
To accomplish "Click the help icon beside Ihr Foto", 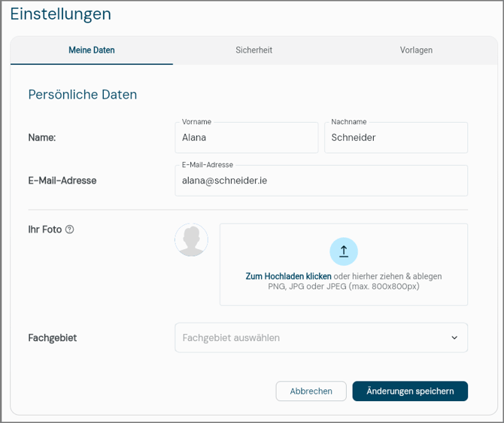I will (x=70, y=230).
